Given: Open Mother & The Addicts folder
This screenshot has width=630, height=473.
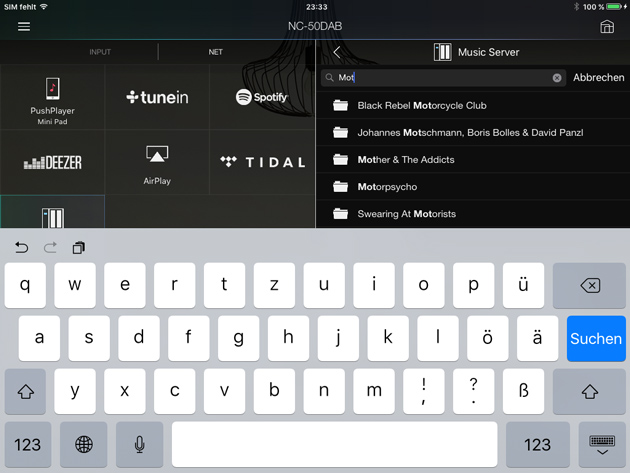Looking at the screenshot, I should pos(473,160).
